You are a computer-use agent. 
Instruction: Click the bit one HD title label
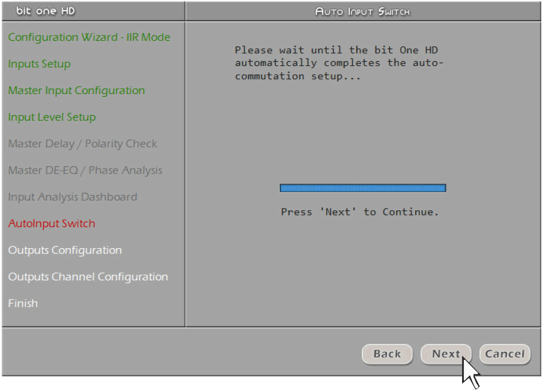point(45,11)
